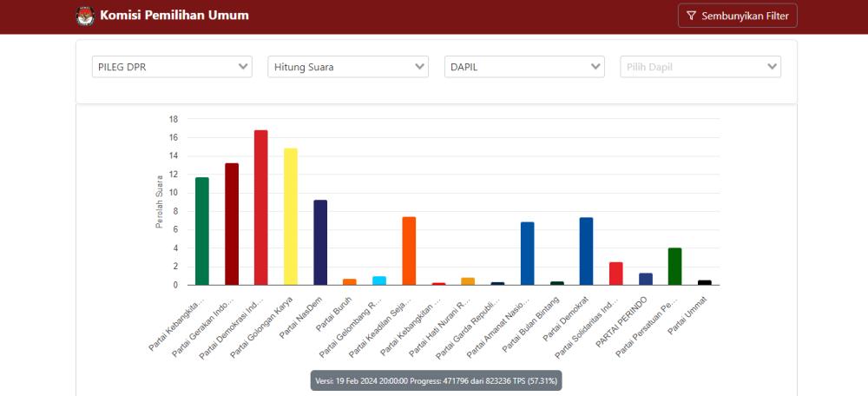Click the 'PARTAI PERINDO' axis label
This screenshot has height=396, width=868.
(x=622, y=321)
